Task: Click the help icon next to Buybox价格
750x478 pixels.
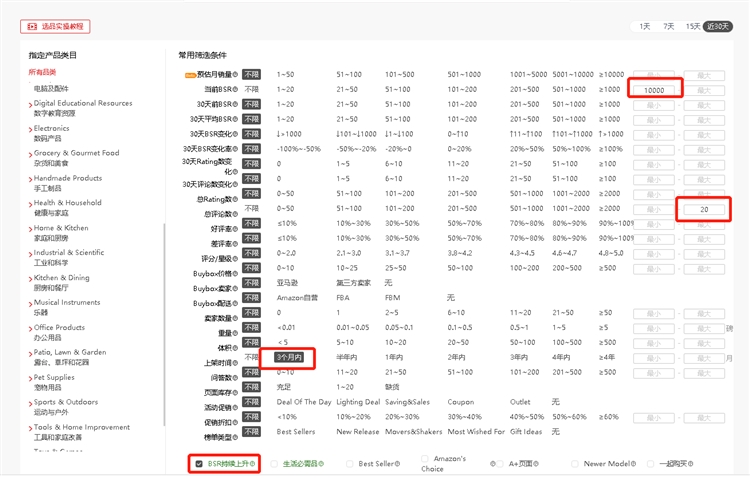Action: (x=235, y=274)
